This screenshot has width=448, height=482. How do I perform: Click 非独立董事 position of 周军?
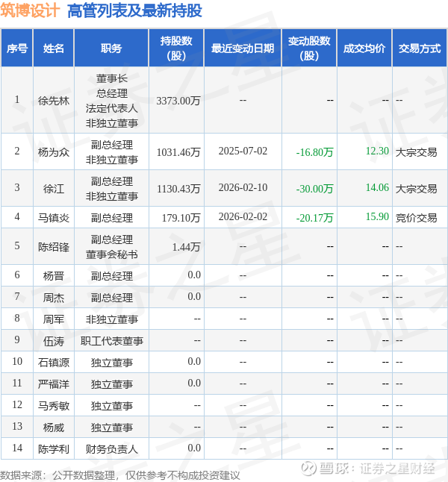[x=111, y=319]
